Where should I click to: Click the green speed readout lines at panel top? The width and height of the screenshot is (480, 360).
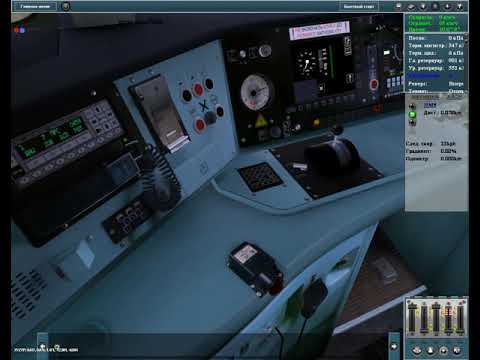(x=434, y=23)
